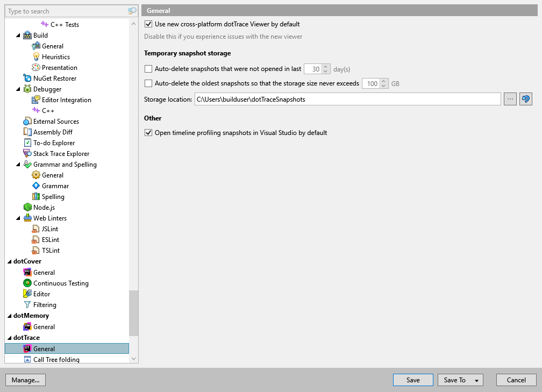The height and width of the screenshot is (392, 542).
Task: Open Grammar and Spelling General page
Action: coord(53,175)
